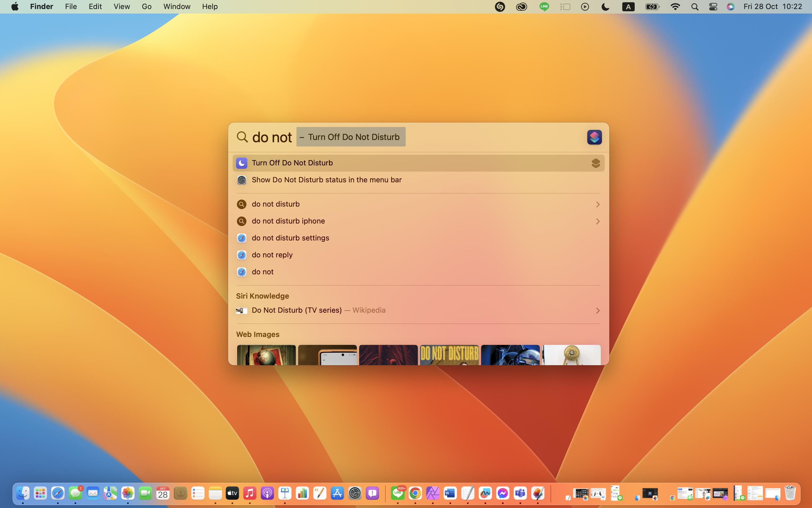Open the Shazam menu bar icon
The image size is (812, 508).
coord(500,7)
